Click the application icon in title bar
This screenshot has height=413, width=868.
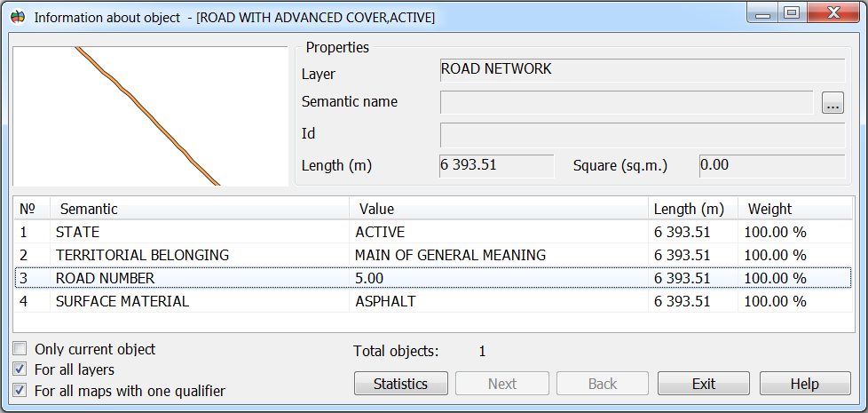[18, 17]
